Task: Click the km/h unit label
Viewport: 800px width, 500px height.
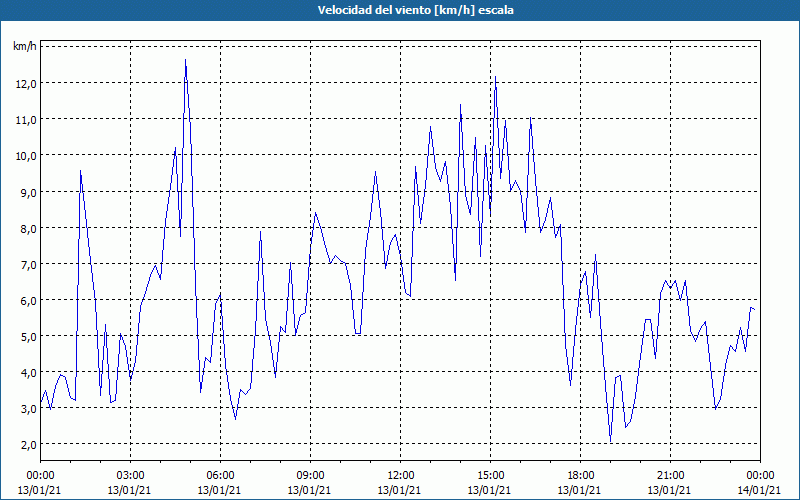Action: click(25, 47)
